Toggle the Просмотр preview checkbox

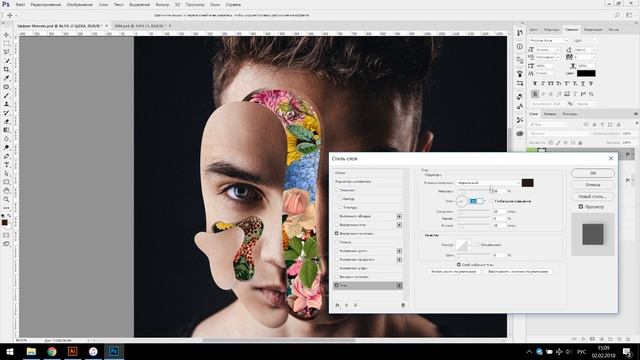581,207
